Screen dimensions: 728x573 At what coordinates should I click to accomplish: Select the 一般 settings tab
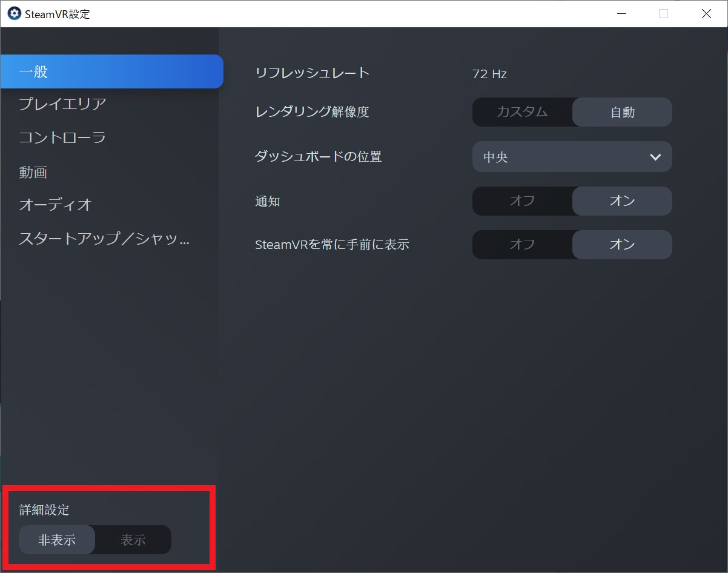tap(111, 71)
